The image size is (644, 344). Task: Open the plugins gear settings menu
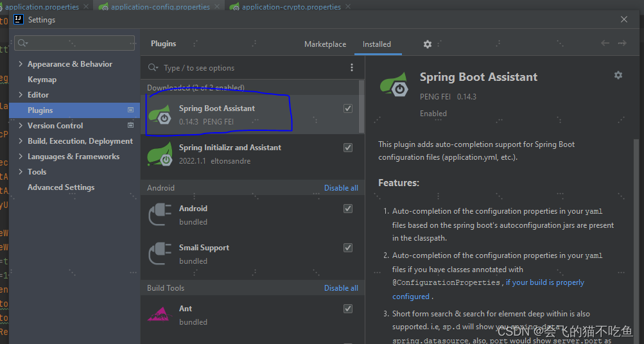coord(428,44)
